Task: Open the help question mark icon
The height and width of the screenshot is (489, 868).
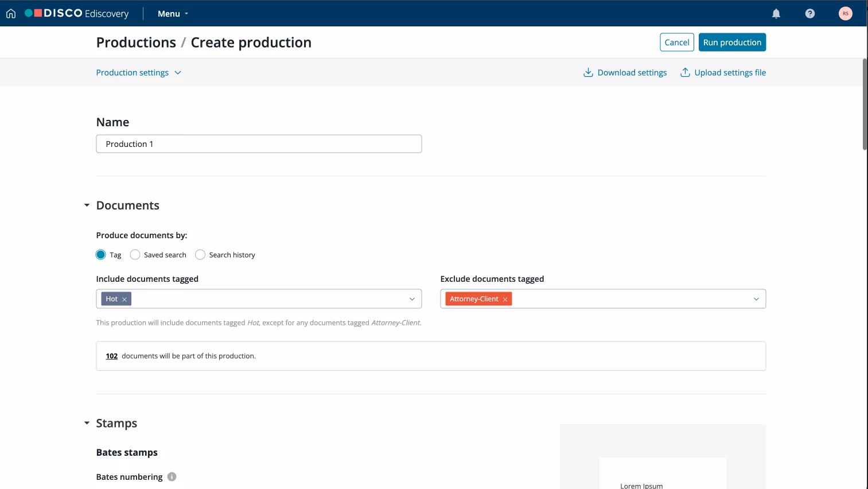Action: point(810,13)
